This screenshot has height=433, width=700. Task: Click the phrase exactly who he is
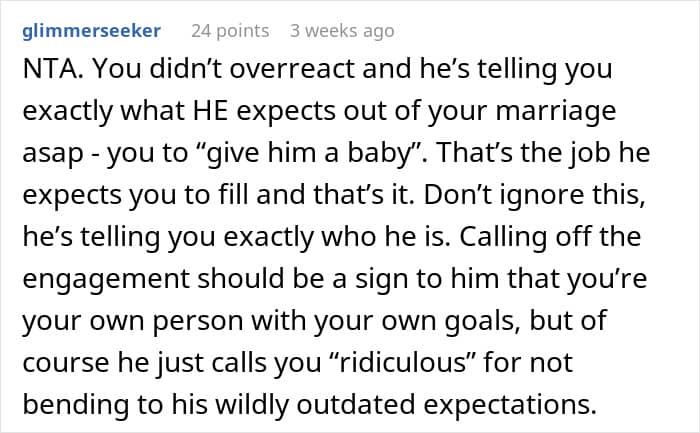pos(337,237)
